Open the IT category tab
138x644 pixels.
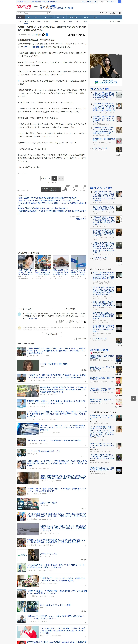tap(64, 21)
